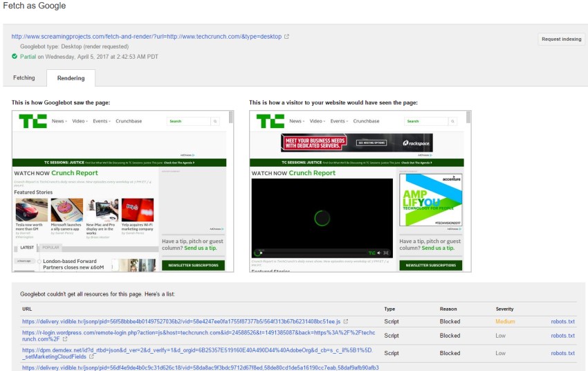The image size is (588, 371).
Task: Switch to the Fetching tab
Action: (24, 78)
